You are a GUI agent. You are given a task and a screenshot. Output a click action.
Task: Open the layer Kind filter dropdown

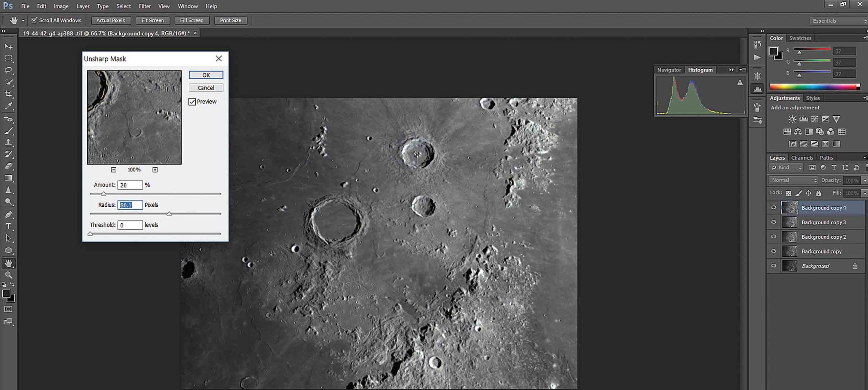pyautogui.click(x=786, y=167)
